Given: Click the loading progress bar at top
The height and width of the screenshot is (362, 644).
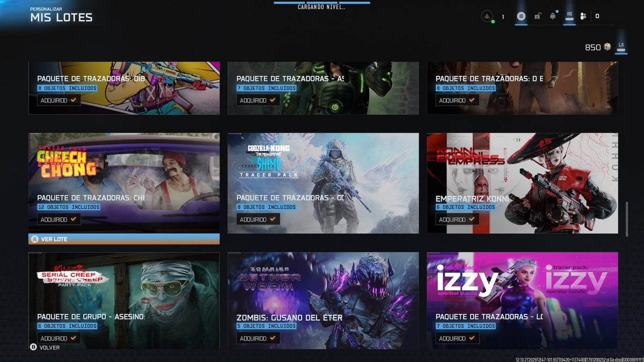Looking at the screenshot, I should coord(322,2).
